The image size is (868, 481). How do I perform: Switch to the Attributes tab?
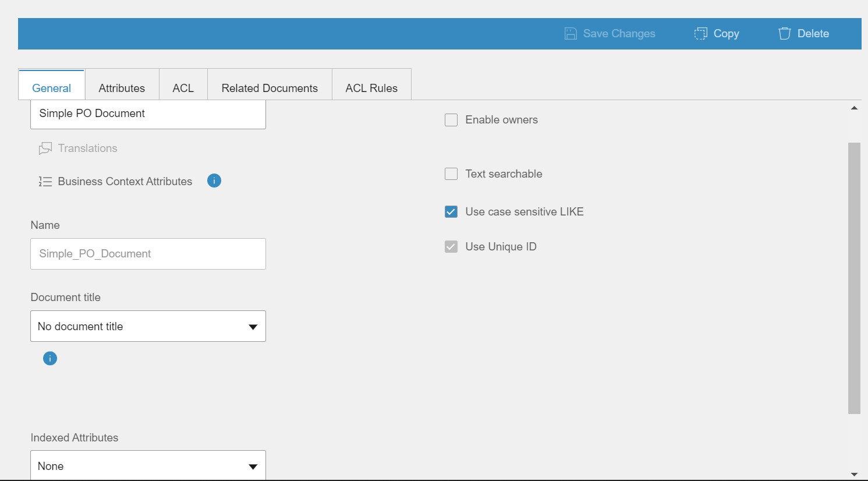[122, 88]
